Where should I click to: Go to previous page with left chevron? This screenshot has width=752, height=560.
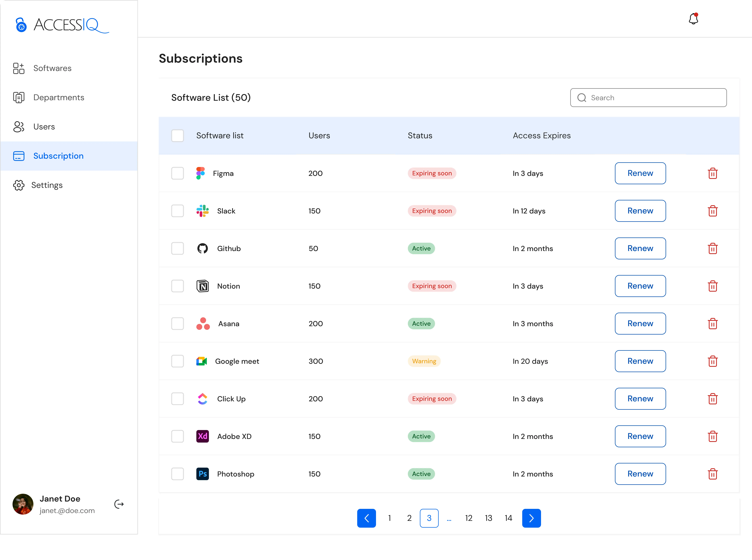coord(366,518)
